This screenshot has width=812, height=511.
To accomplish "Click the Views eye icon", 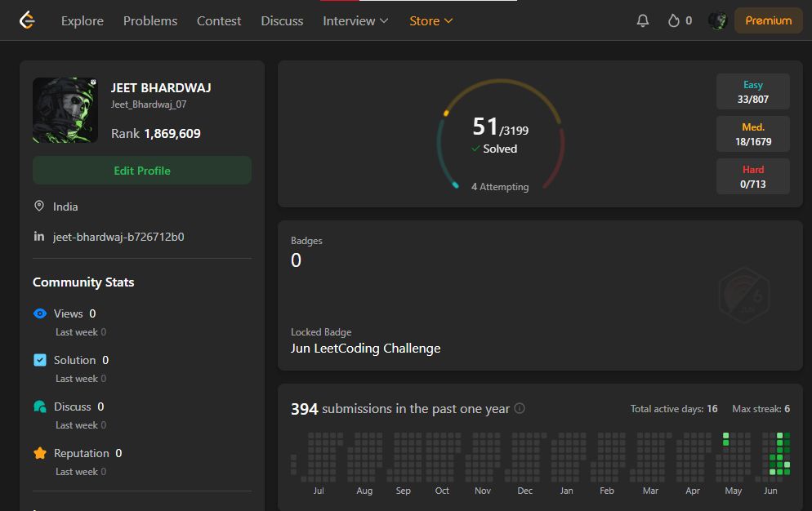I will 40,313.
